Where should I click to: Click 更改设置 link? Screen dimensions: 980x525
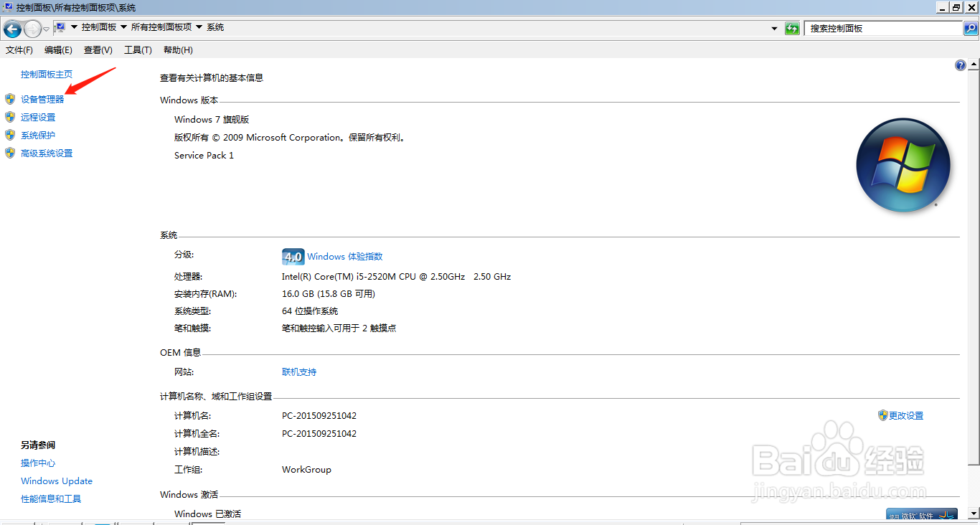pos(906,416)
